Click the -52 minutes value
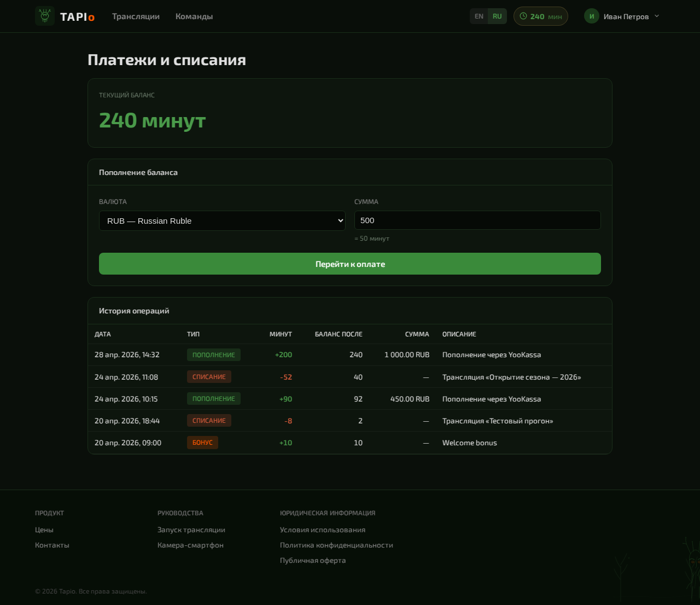700x605 pixels. coord(286,377)
